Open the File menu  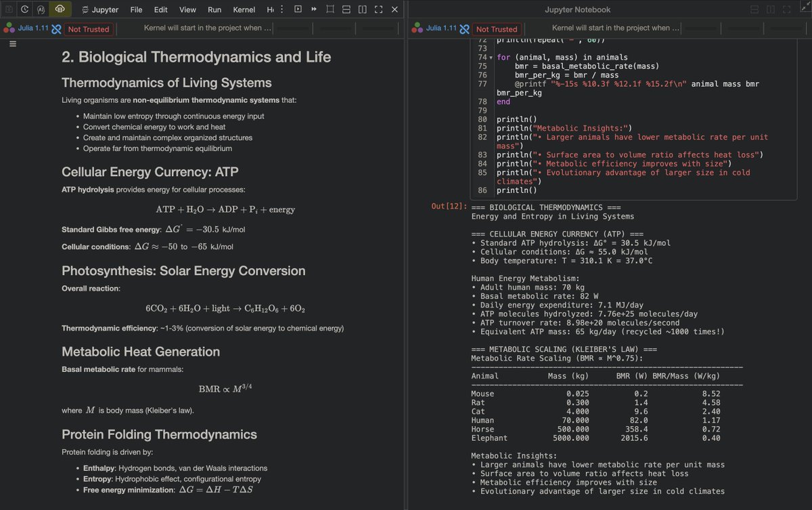click(x=136, y=9)
